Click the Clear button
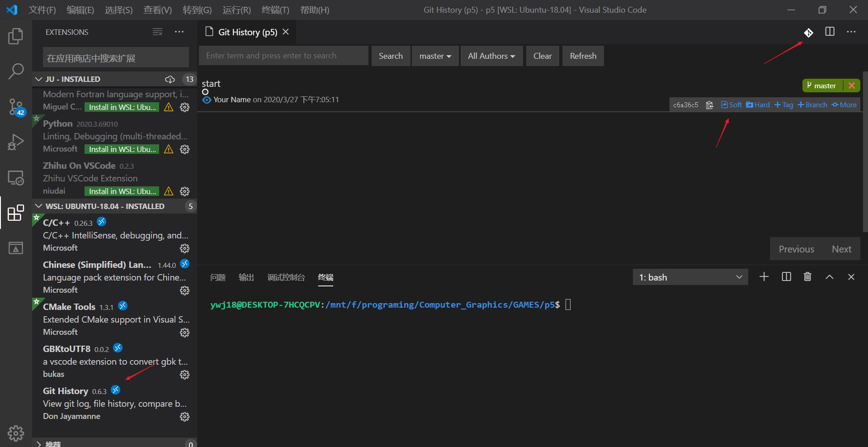This screenshot has width=868, height=447. (542, 56)
